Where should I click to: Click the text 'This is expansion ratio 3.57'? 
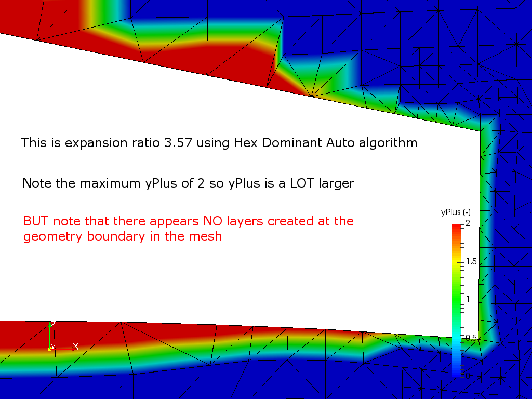(108, 142)
